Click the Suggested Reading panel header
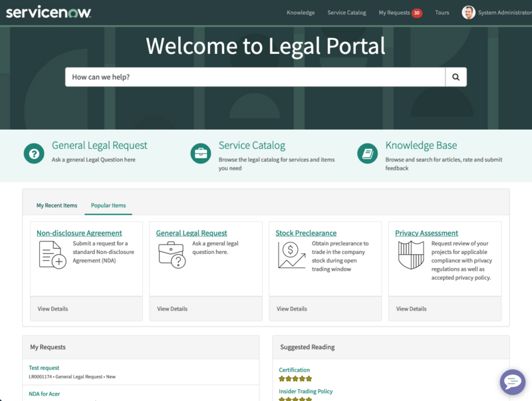Screen dimensions: 532x401 [391, 347]
